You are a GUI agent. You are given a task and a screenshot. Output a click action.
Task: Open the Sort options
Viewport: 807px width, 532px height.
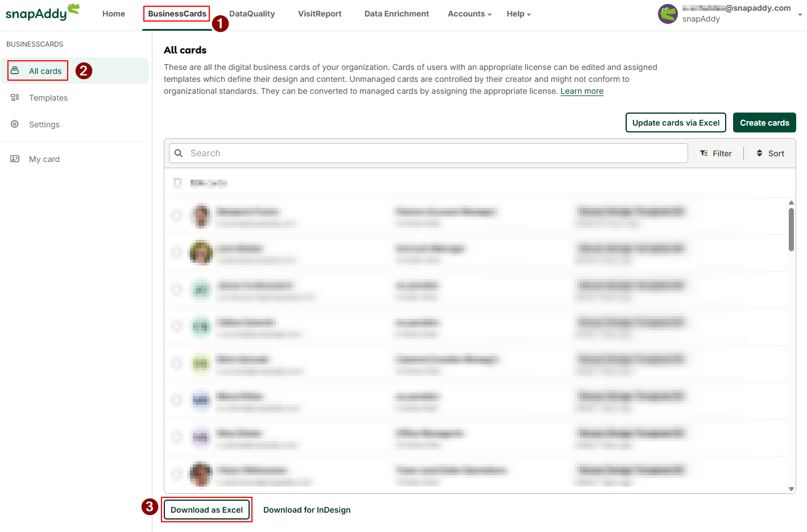click(x=770, y=153)
